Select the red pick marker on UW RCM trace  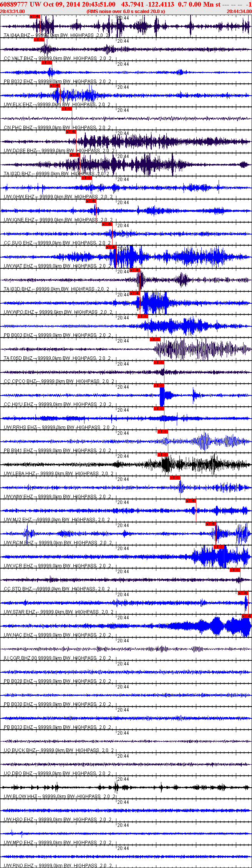(211, 524)
